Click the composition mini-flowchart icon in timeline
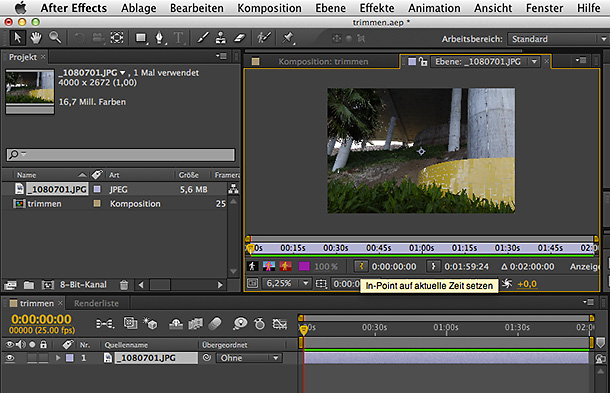The width and height of the screenshot is (610, 393). 105,323
